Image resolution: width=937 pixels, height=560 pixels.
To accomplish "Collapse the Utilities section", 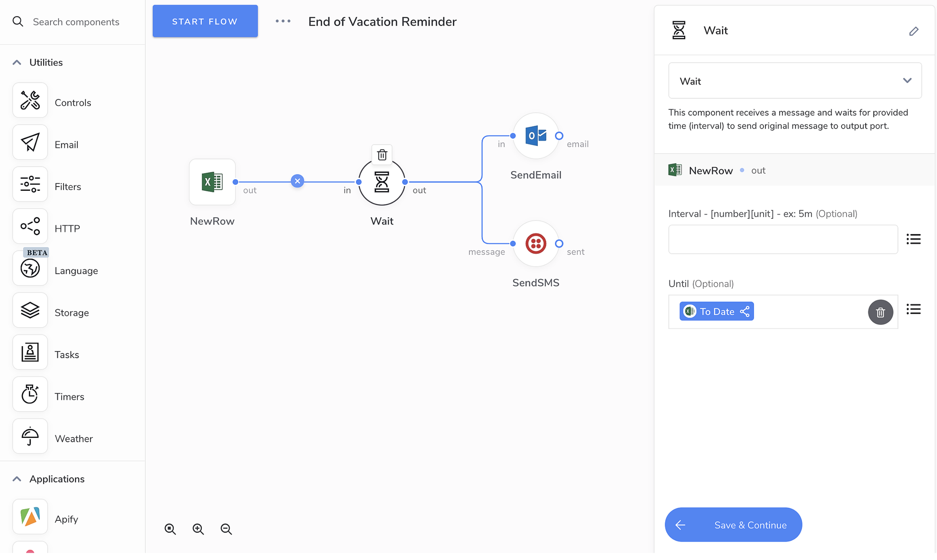I will coord(17,63).
